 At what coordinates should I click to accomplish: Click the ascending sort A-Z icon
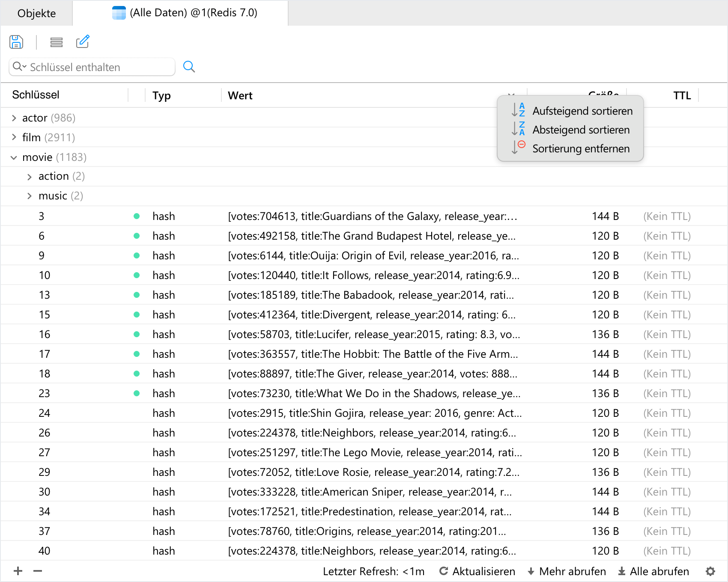click(518, 110)
